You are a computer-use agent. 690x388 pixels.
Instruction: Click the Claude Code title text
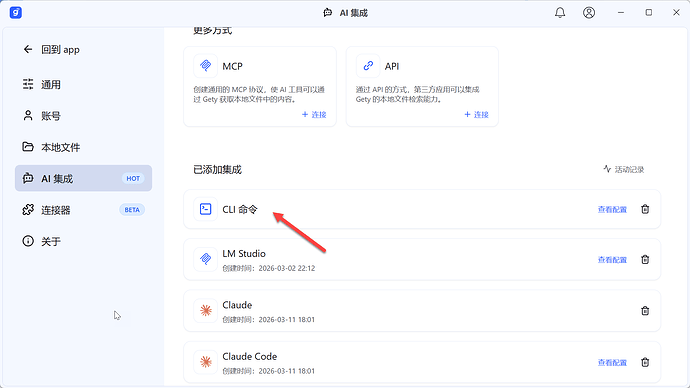(250, 356)
